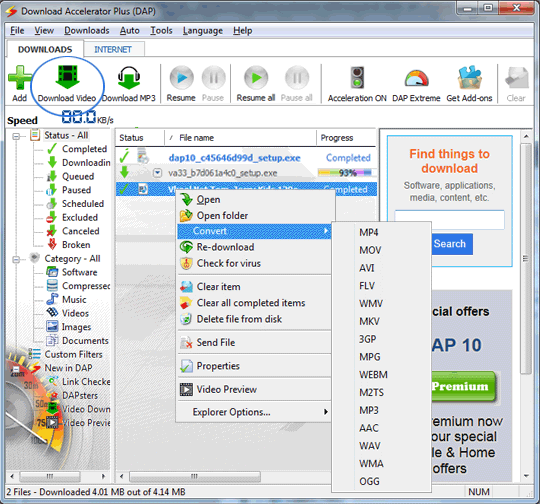Open the View menu
This screenshot has width=540, height=504.
(x=44, y=31)
